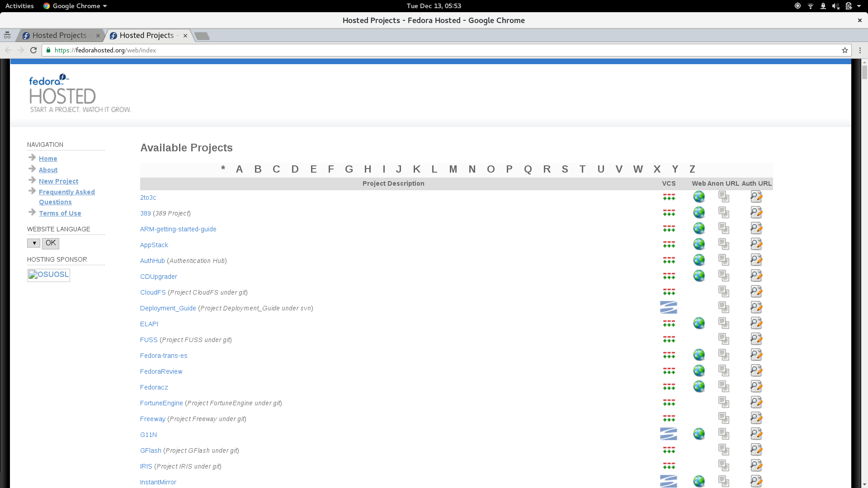Click Auth URL icon for ARM-getting-started-guide
This screenshot has height=488, width=868.
coord(756,228)
